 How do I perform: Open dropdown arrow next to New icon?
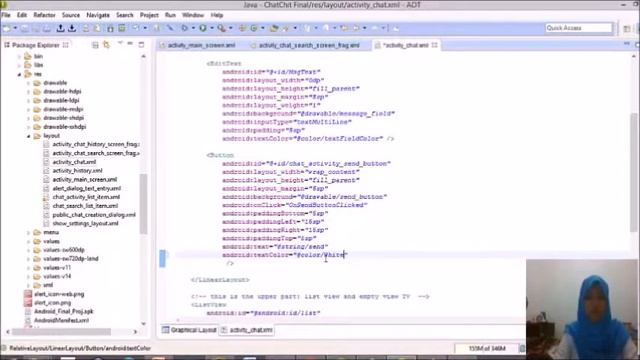15,28
